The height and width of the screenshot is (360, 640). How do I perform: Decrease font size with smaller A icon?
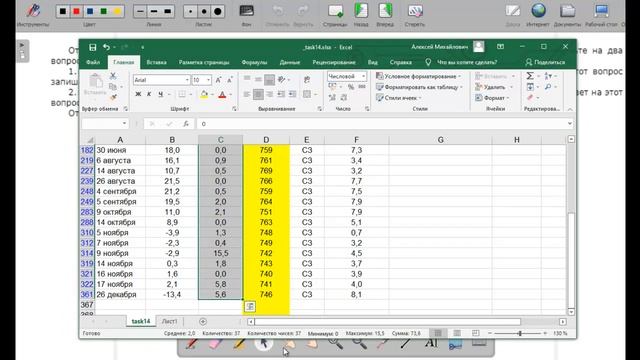coord(230,80)
